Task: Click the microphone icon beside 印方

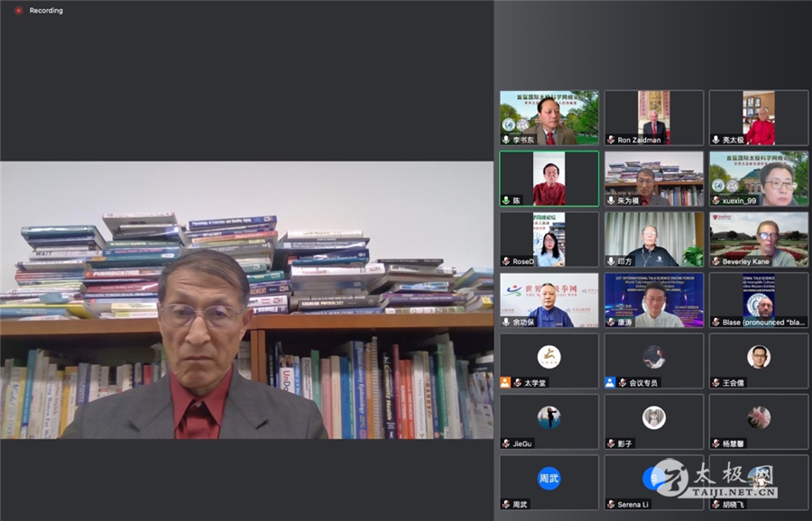Action: click(x=611, y=261)
